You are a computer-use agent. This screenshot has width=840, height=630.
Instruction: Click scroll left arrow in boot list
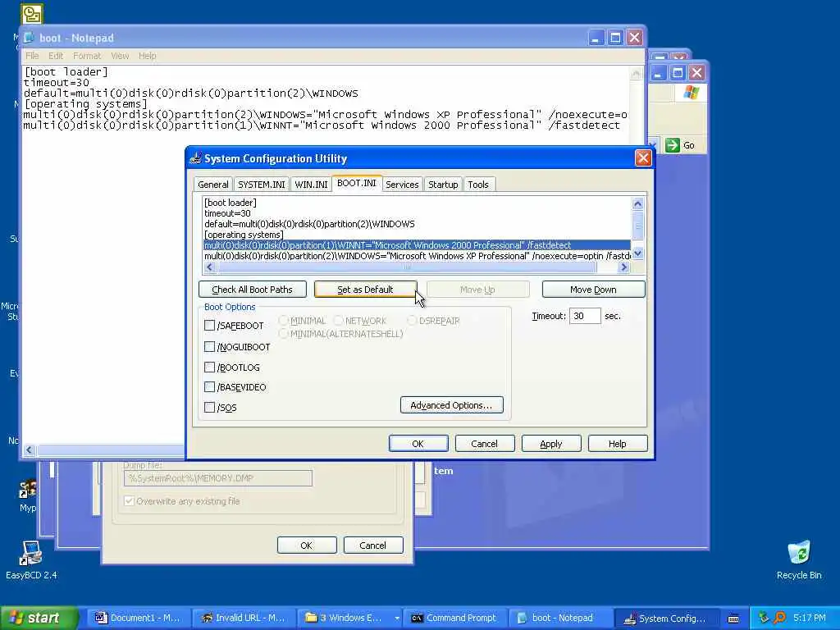pyautogui.click(x=209, y=267)
